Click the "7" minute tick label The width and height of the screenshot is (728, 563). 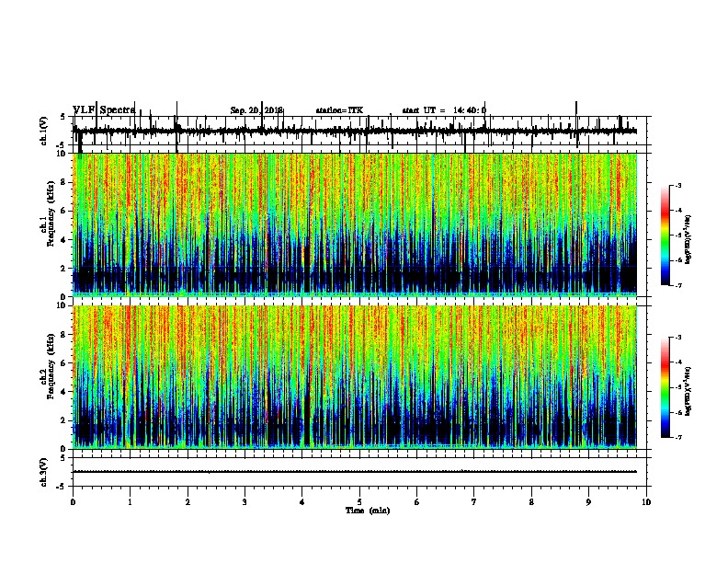[474, 502]
